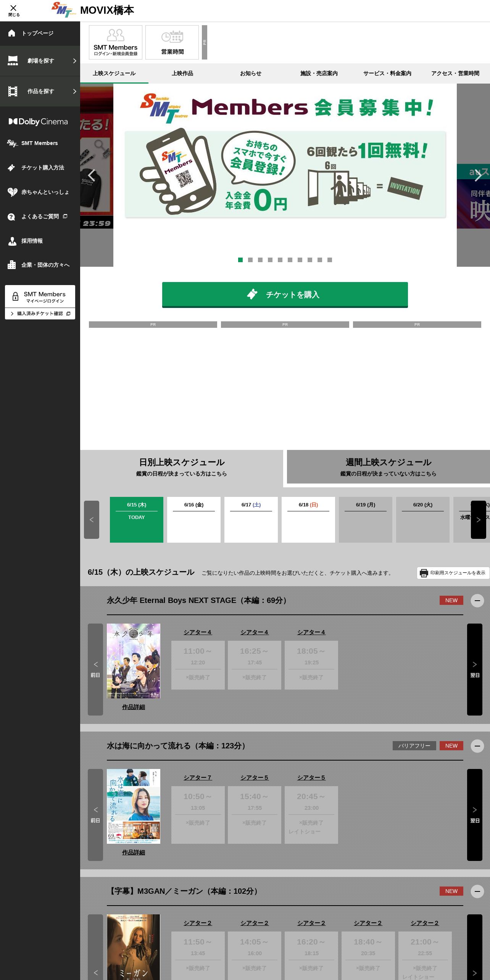This screenshot has height=980, width=490.
Task: Open 赤ちゃんといっしょ page
Action: 40,192
